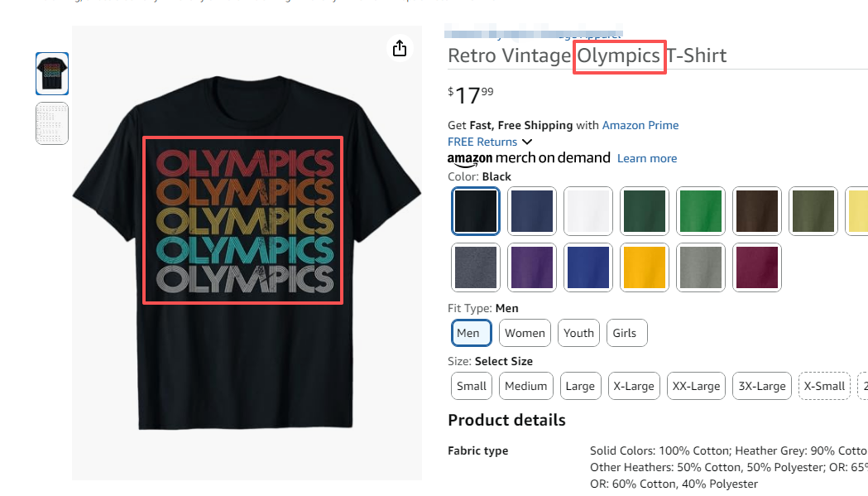Image resolution: width=868 pixels, height=496 pixels.
Task: Choose size XX-Large
Action: click(695, 386)
